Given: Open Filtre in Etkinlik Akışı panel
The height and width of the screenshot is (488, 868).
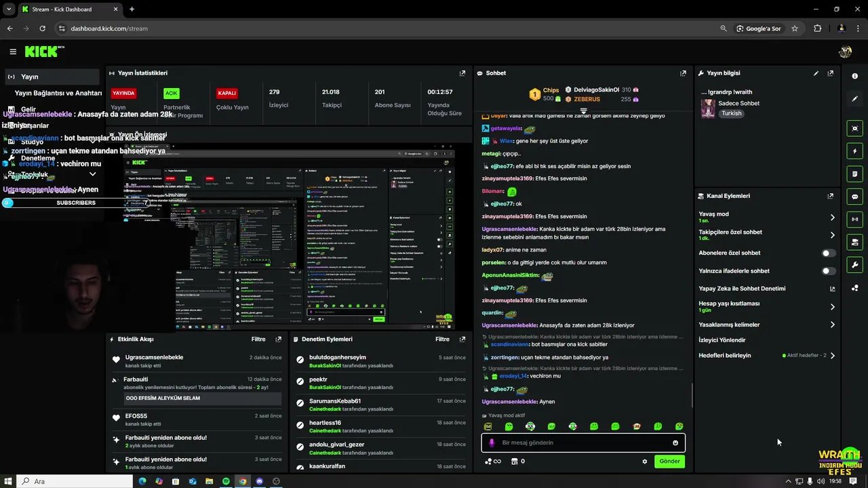Looking at the screenshot, I should (x=258, y=339).
